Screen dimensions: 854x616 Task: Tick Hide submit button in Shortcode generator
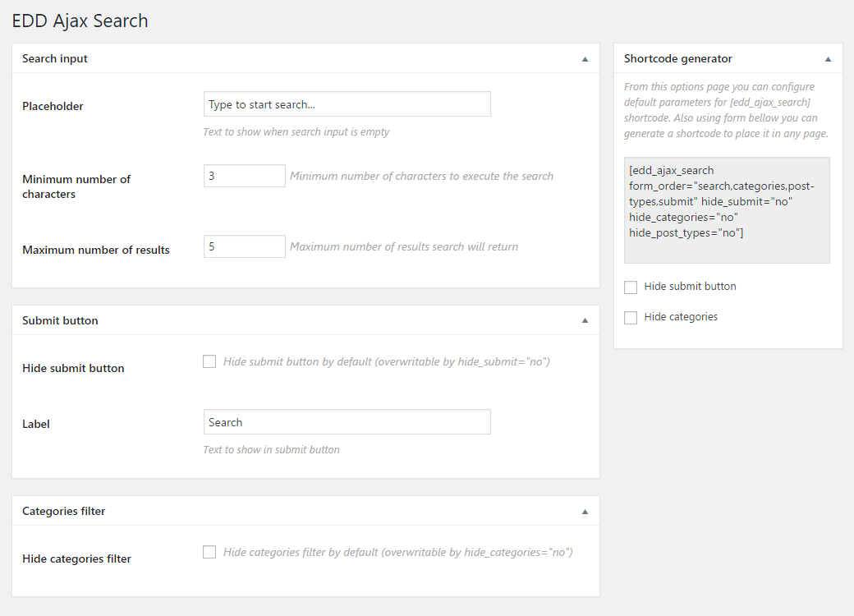coord(631,287)
